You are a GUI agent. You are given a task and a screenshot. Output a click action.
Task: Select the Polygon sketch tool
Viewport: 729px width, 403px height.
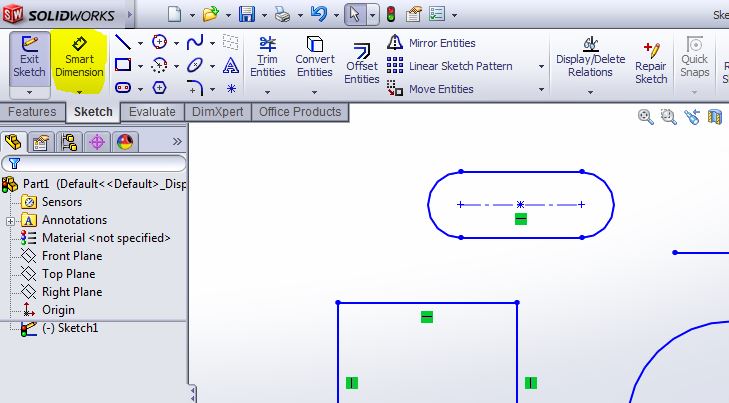point(159,87)
